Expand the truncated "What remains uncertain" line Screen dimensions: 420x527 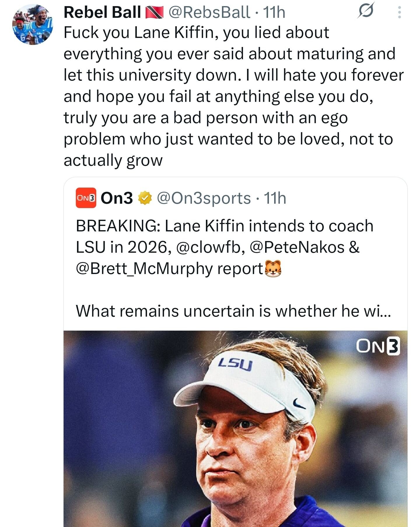pos(233,311)
